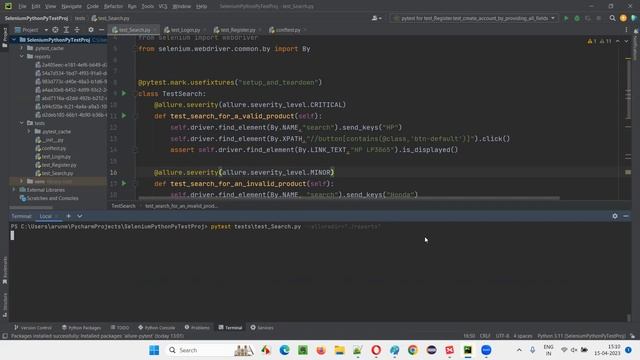Open the File menu
This screenshot has width=640, height=360.
click(22, 6)
